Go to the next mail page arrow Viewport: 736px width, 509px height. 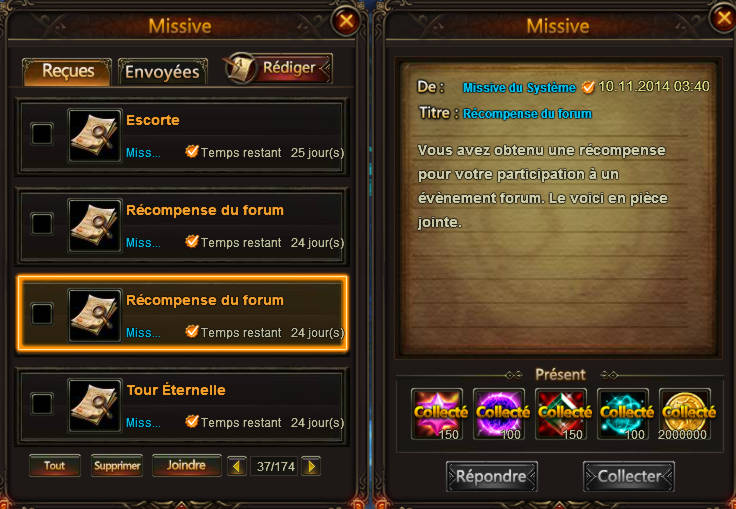[311, 466]
